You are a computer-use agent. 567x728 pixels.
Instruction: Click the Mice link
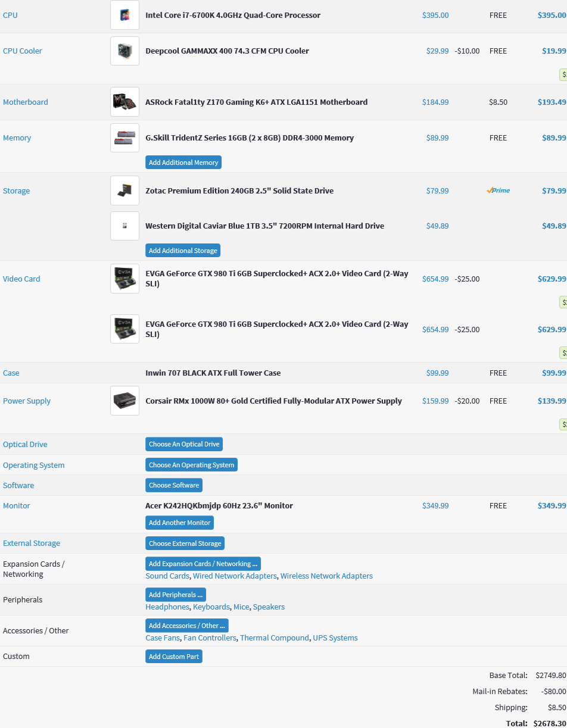pyautogui.click(x=241, y=607)
